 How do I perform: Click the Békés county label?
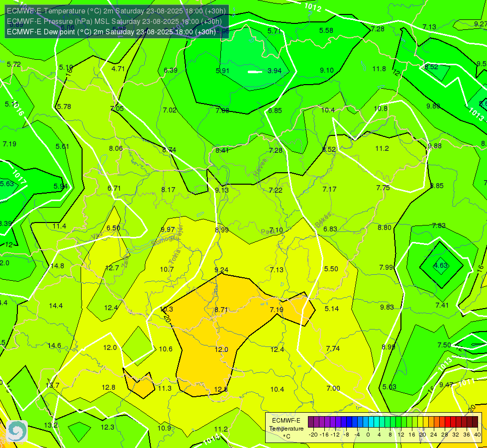(323, 220)
